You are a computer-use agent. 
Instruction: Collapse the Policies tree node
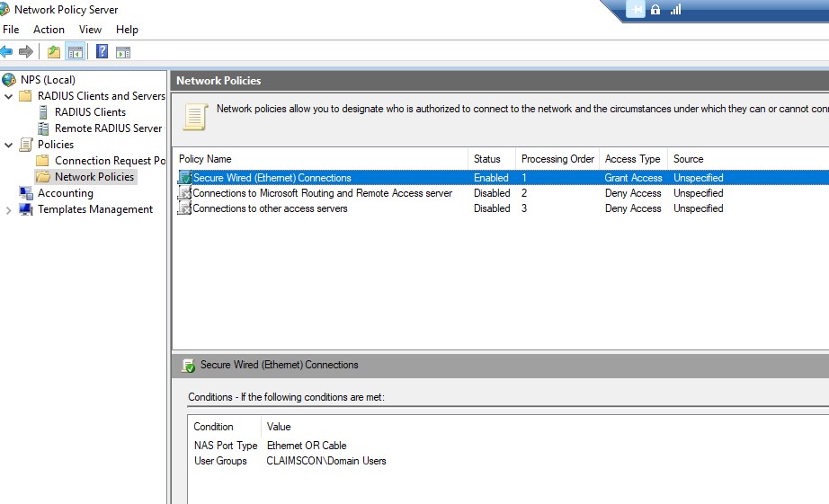[8, 145]
